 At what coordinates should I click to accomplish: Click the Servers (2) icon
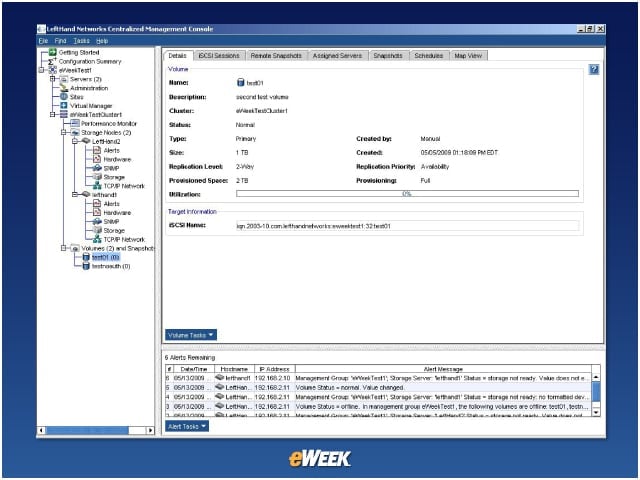click(x=64, y=79)
